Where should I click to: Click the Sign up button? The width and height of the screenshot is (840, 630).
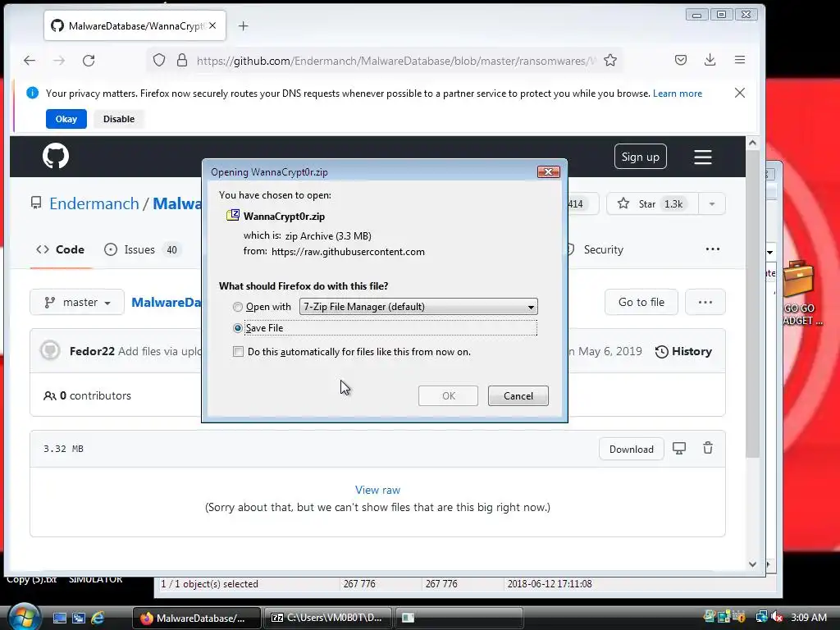(640, 157)
